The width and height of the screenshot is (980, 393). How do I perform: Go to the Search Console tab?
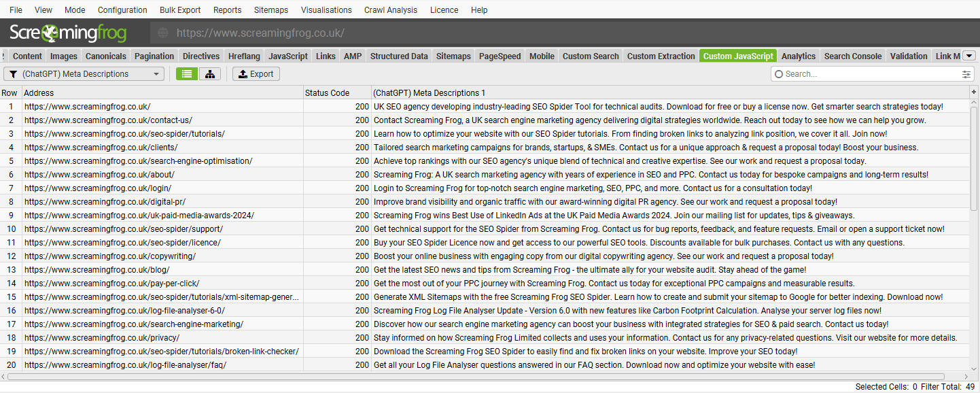852,56
